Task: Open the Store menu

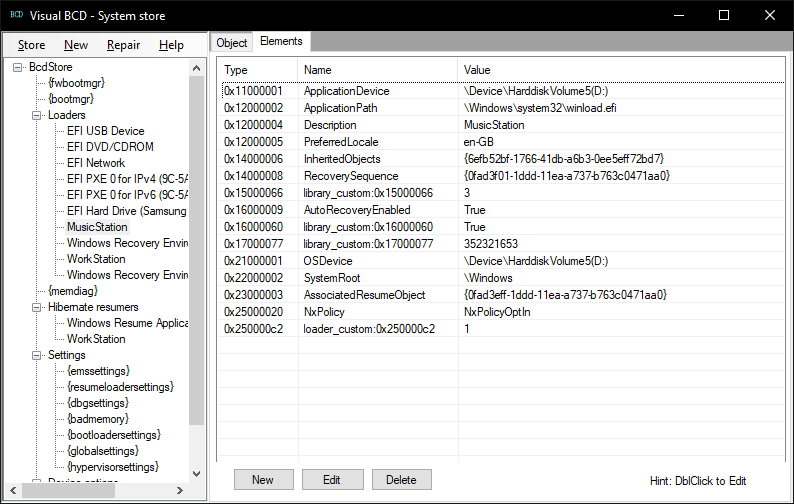Action: (31, 45)
